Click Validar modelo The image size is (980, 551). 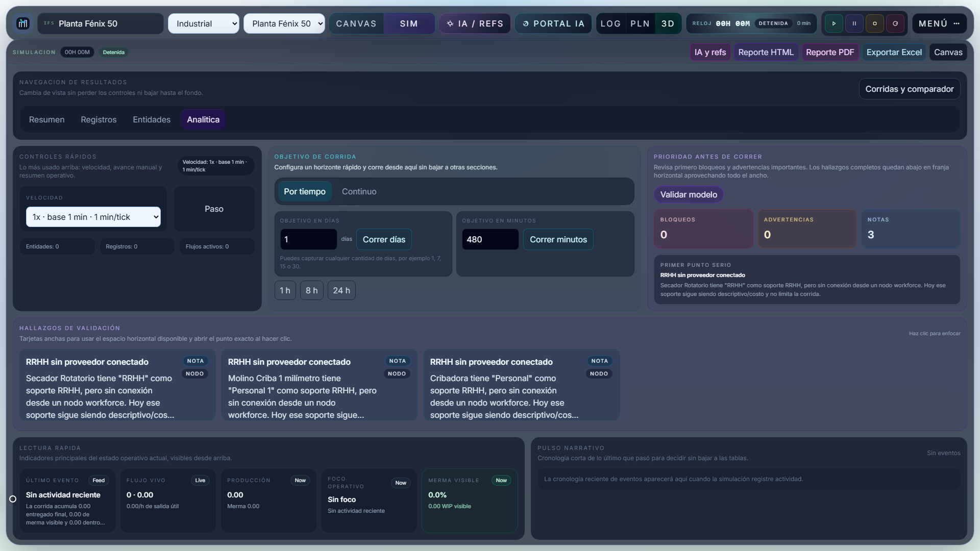pos(689,194)
